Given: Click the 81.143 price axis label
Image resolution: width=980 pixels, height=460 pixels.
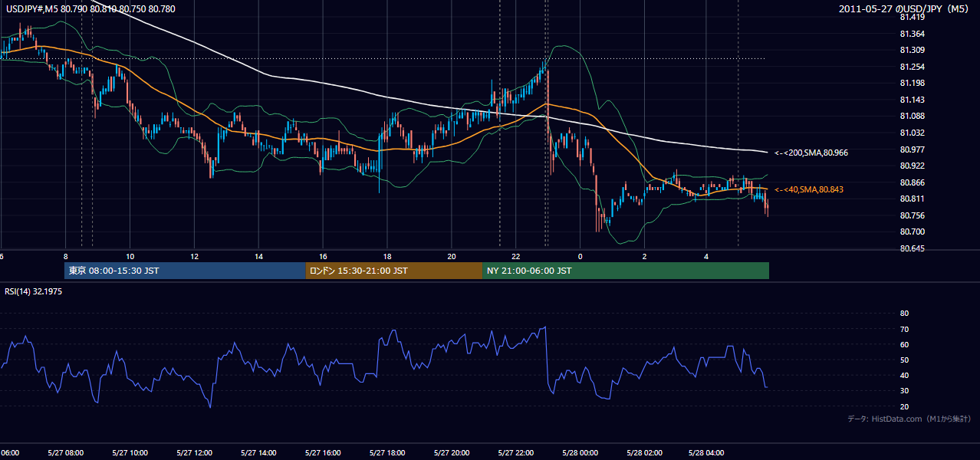Looking at the screenshot, I should pyautogui.click(x=913, y=100).
